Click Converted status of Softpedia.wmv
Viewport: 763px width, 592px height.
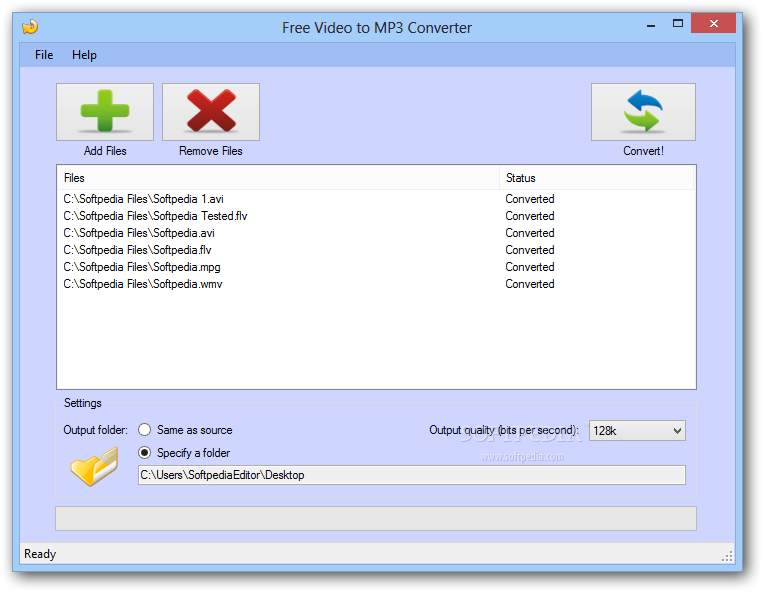[529, 284]
